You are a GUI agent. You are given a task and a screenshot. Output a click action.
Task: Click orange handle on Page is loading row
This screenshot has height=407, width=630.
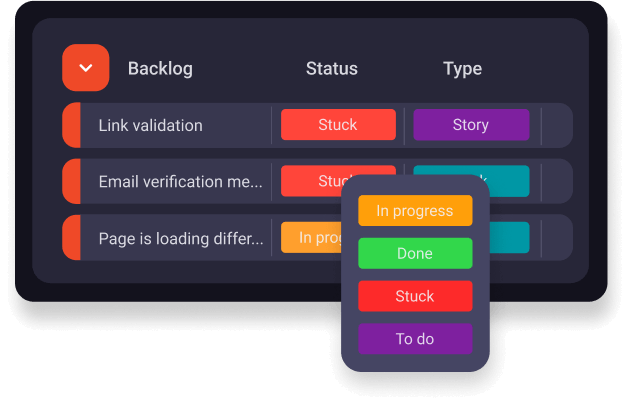point(71,238)
